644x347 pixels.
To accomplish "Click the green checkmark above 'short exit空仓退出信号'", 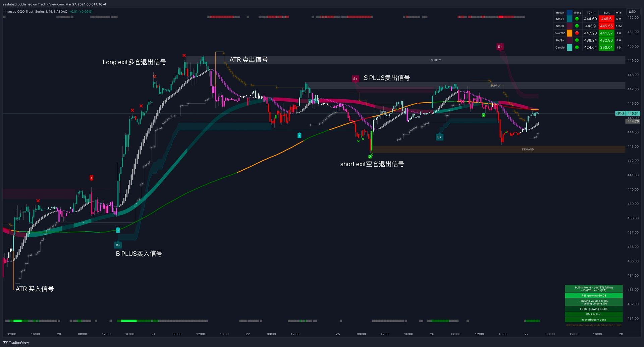I will click(x=370, y=157).
